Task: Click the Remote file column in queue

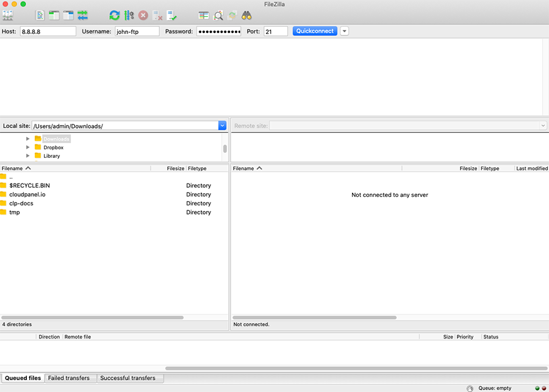Action: [241, 337]
